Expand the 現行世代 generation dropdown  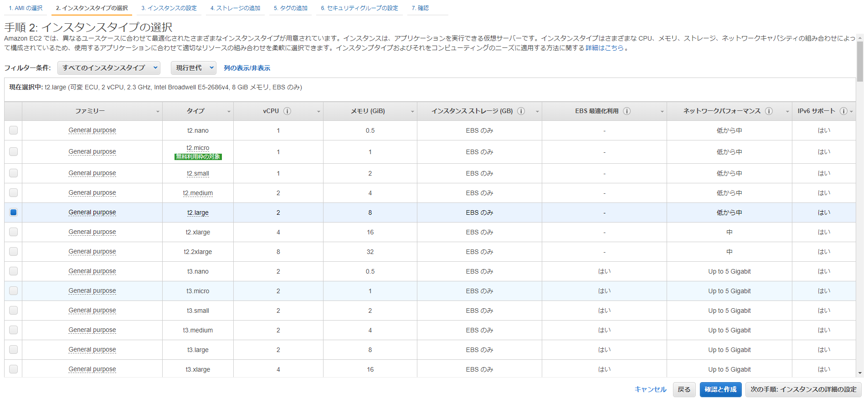pos(194,68)
